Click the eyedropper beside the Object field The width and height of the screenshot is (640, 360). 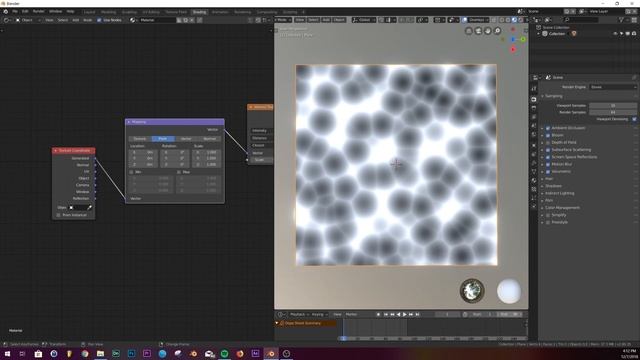[89, 207]
